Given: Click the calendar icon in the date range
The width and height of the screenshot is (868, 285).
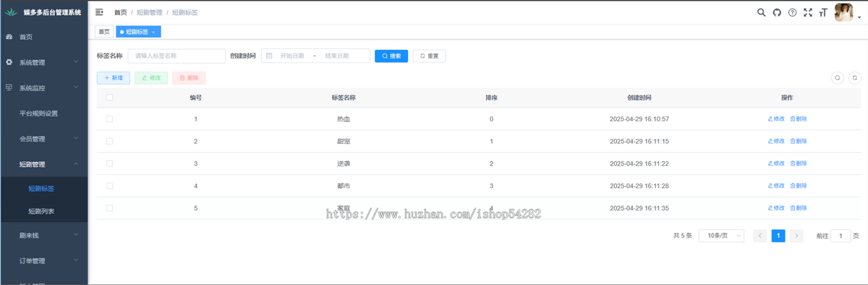Looking at the screenshot, I should tap(269, 56).
